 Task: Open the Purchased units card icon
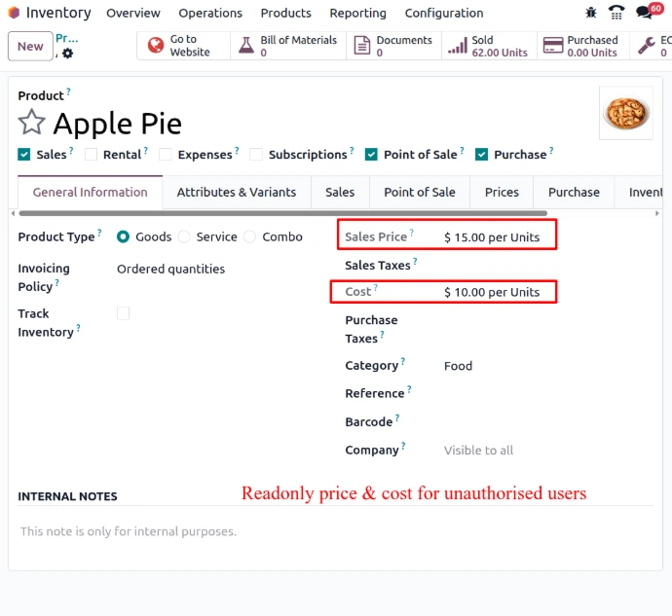553,46
